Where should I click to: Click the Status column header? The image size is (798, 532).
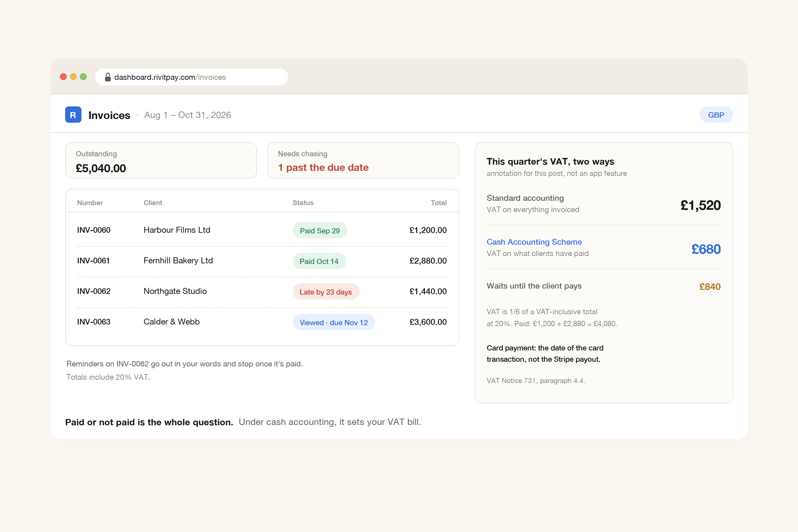point(303,202)
